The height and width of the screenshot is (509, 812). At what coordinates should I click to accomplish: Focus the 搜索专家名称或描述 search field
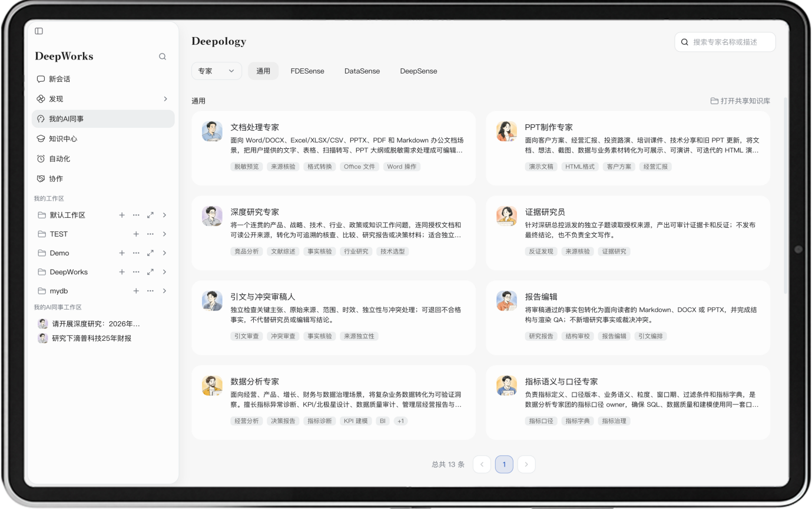click(x=725, y=42)
